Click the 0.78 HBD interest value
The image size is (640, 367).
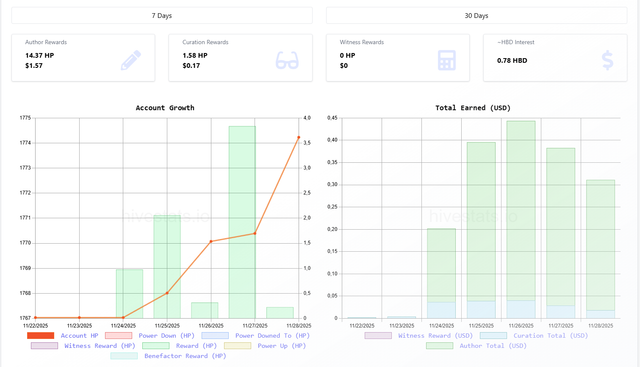pyautogui.click(x=512, y=60)
